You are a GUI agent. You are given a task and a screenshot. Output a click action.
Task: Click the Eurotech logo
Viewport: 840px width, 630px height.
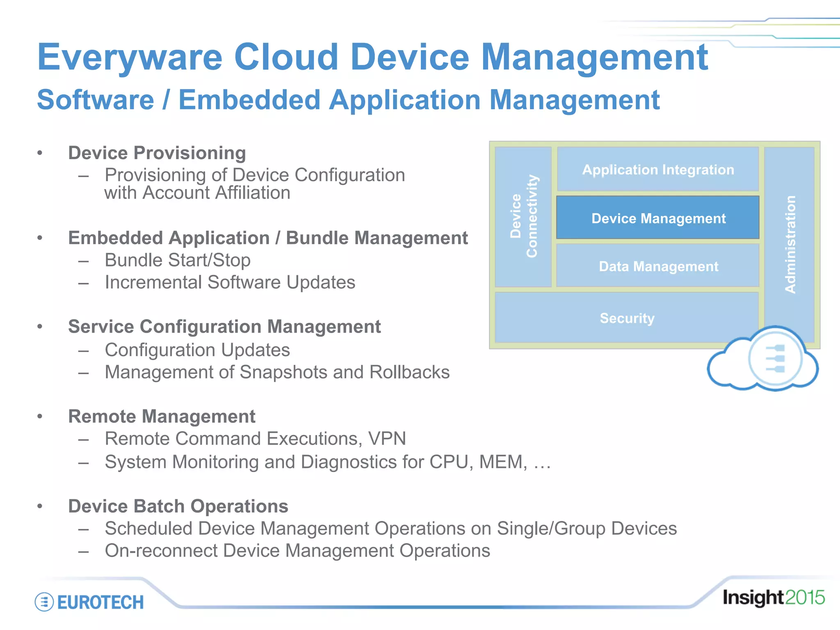[89, 602]
